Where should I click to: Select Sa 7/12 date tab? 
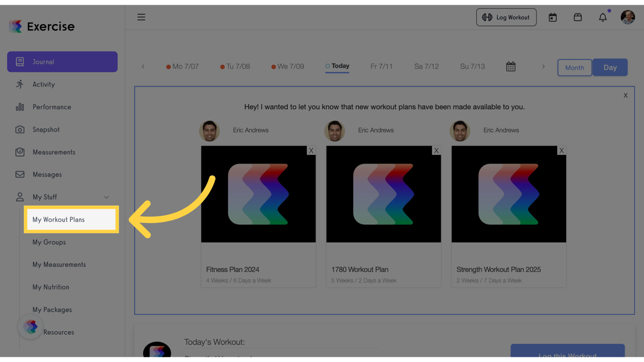[x=426, y=66]
